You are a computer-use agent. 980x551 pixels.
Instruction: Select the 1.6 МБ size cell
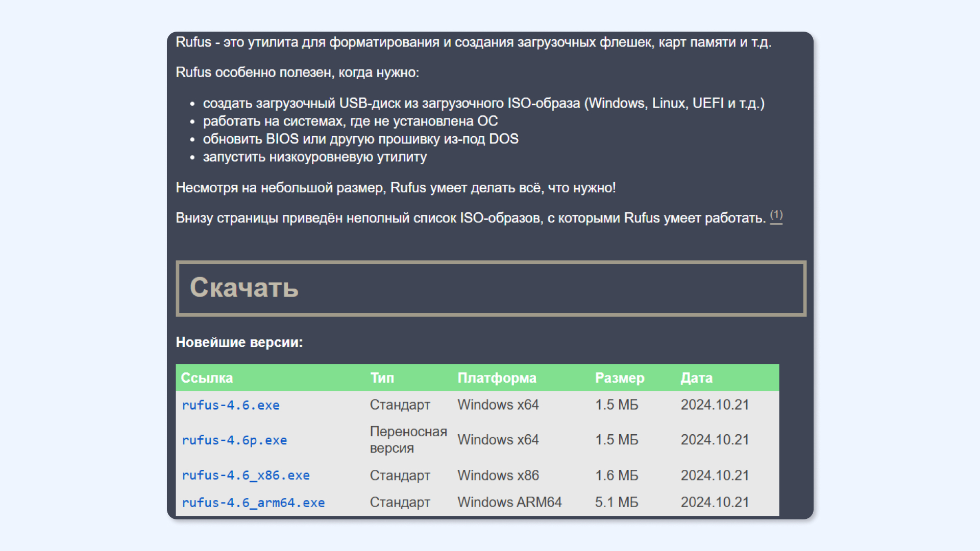coord(617,475)
